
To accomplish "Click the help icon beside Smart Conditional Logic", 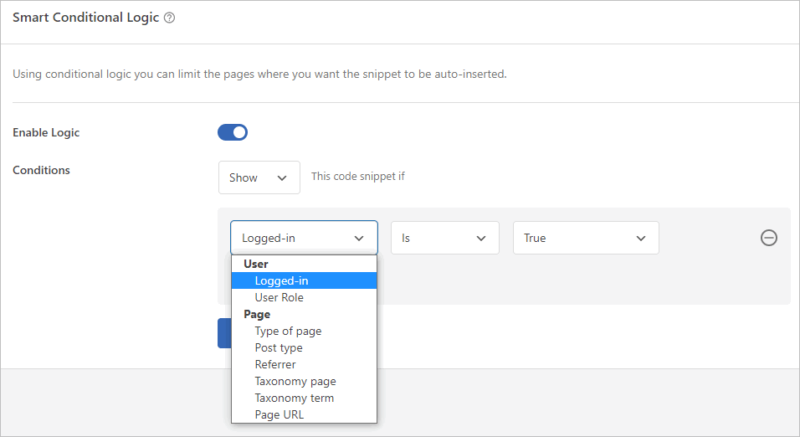I will [169, 18].
